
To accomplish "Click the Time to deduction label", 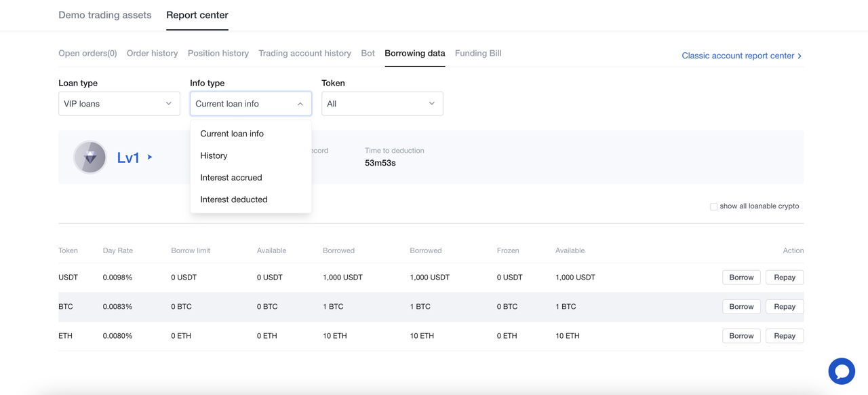I will click(x=395, y=151).
